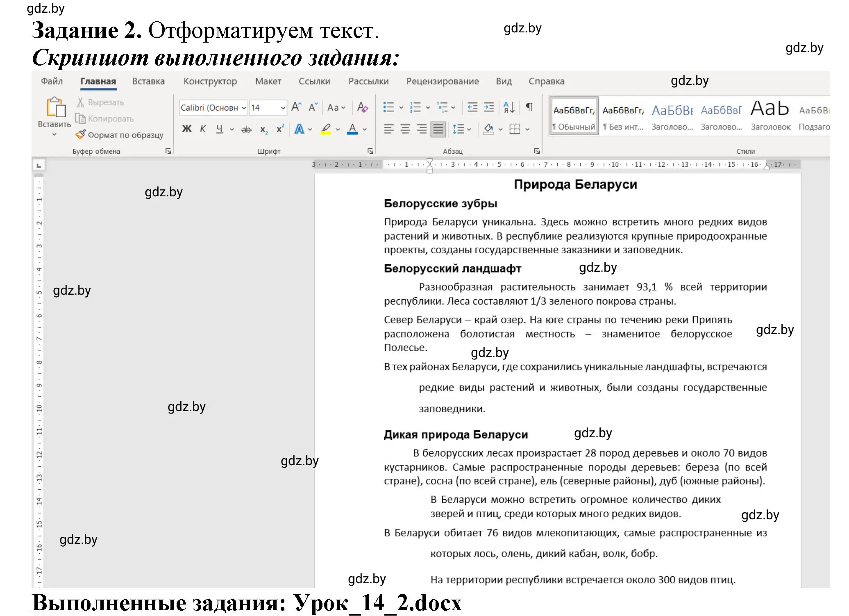Apply Заголовок title style with large Aab
849x616 pixels.
coord(770,116)
